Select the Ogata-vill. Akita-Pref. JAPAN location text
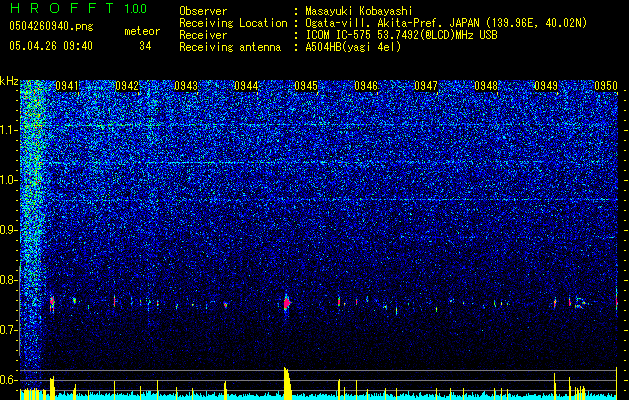This screenshot has height=400, width=629. [x=446, y=23]
